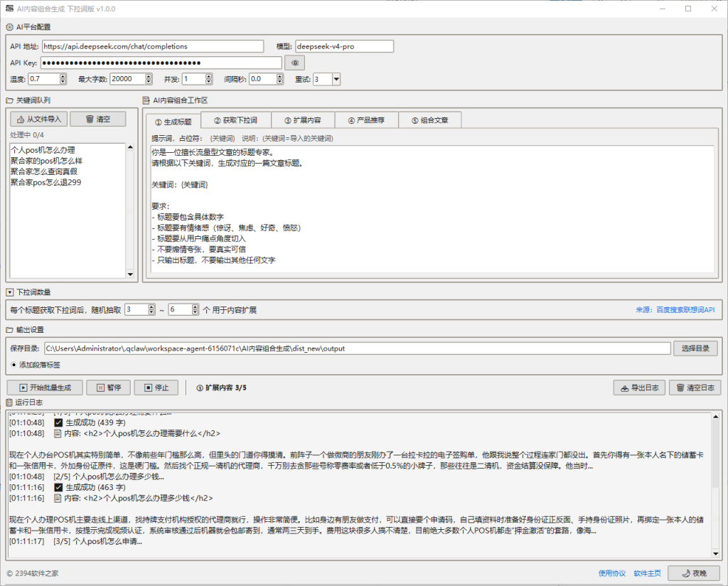This screenshot has width=728, height=586.
Task: Click log document icon before 个人pos机怎么办理需要什么
Action: pos(58,433)
